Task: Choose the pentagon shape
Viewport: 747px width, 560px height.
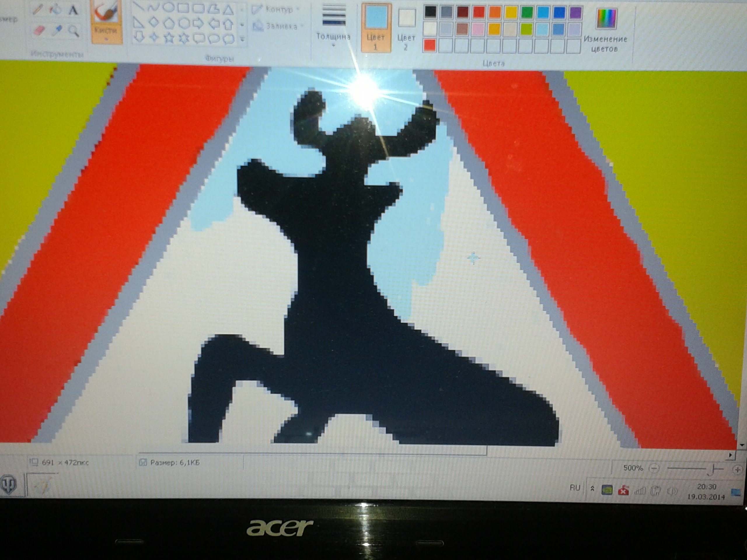Action: pos(169,24)
